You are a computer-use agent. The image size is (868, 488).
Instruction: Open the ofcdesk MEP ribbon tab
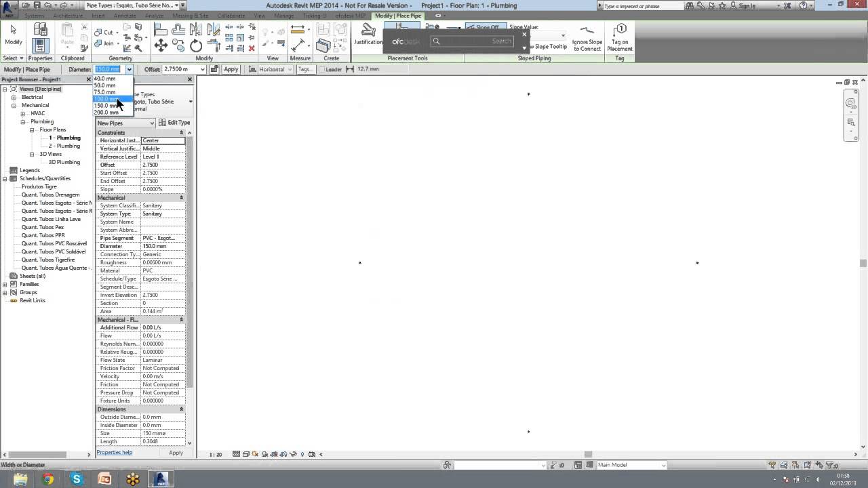(351, 16)
